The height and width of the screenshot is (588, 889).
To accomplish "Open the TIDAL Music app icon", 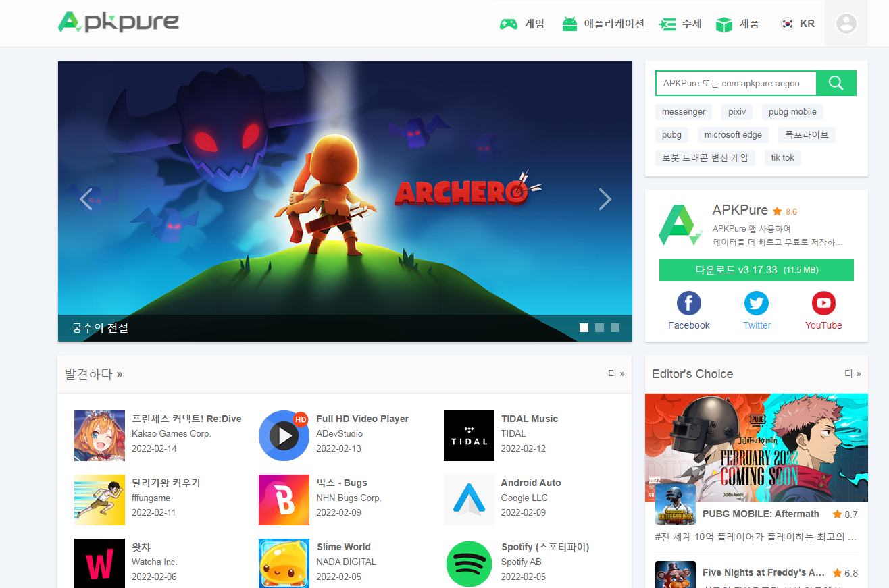I will tap(469, 435).
